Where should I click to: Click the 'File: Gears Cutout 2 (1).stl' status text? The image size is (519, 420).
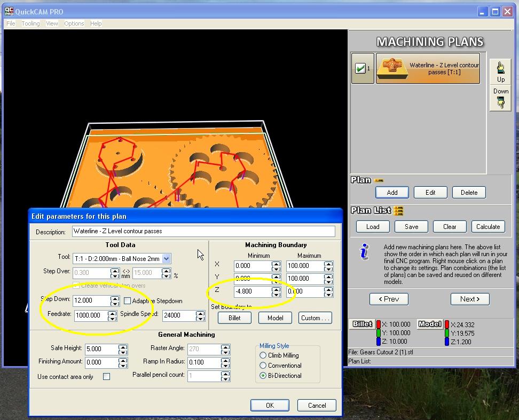(381, 352)
